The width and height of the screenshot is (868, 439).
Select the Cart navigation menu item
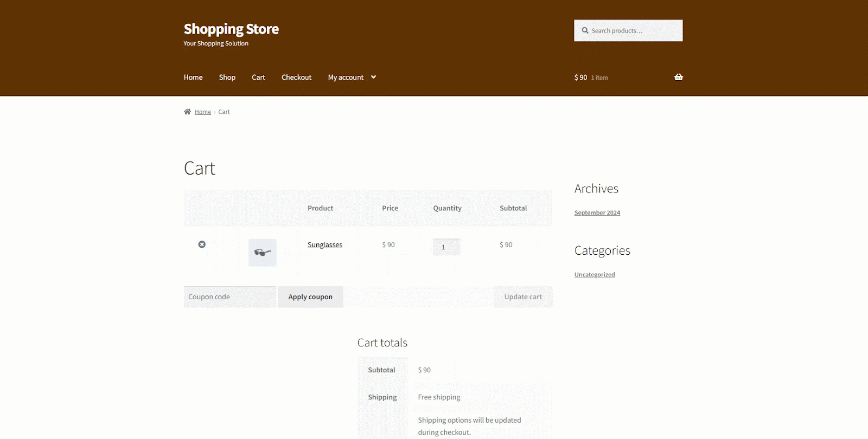(258, 78)
